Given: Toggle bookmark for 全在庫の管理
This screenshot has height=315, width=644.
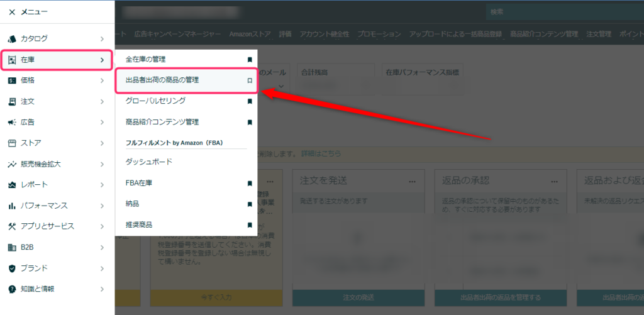Looking at the screenshot, I should click(x=249, y=60).
